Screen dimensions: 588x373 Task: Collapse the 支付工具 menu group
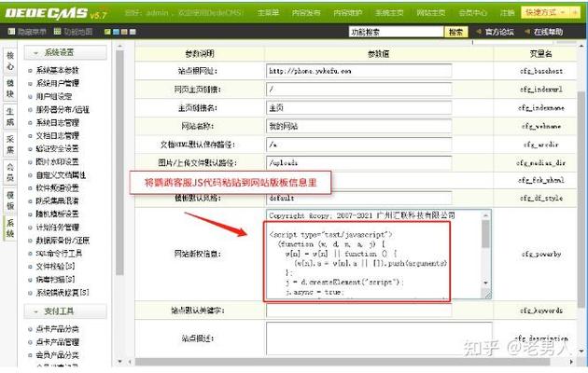[x=65, y=311]
